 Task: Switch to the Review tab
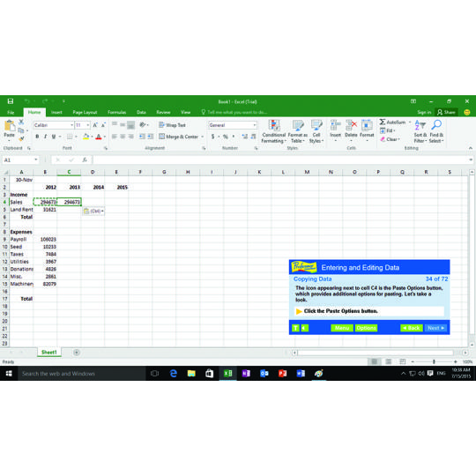(163, 112)
